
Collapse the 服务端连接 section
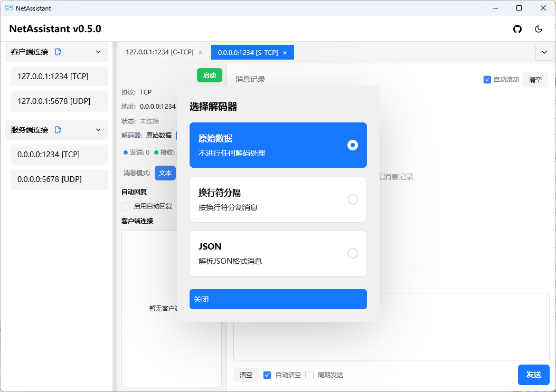point(98,130)
